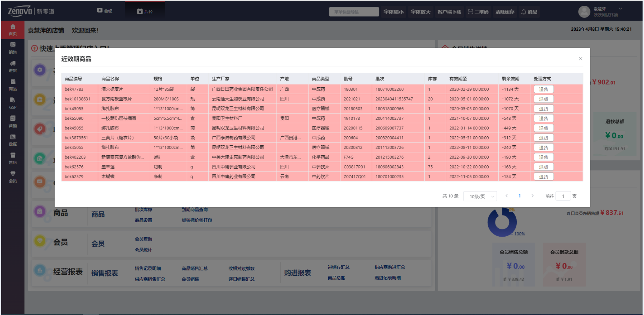Open 会员查询 link
The height and width of the screenshot is (315, 644).
click(143, 239)
